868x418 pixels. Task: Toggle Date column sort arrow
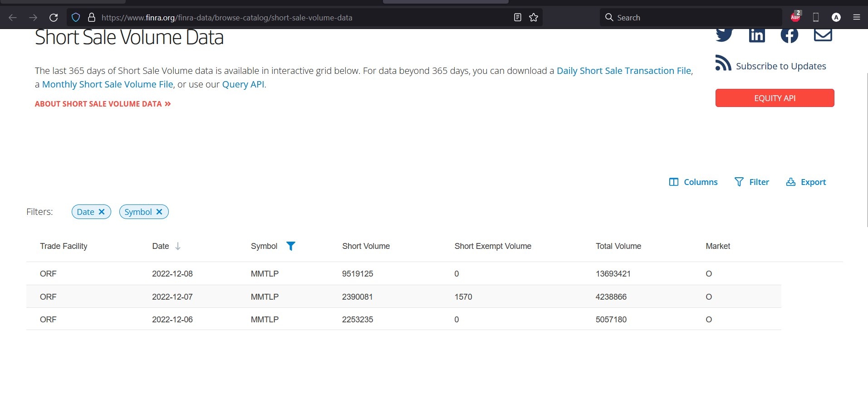point(178,246)
